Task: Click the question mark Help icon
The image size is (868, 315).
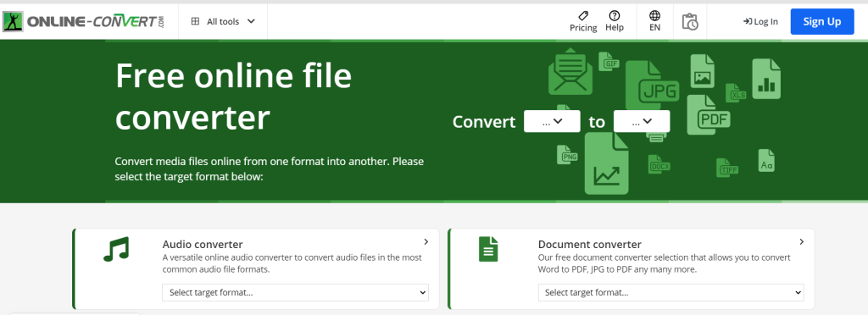Action: coord(615,15)
